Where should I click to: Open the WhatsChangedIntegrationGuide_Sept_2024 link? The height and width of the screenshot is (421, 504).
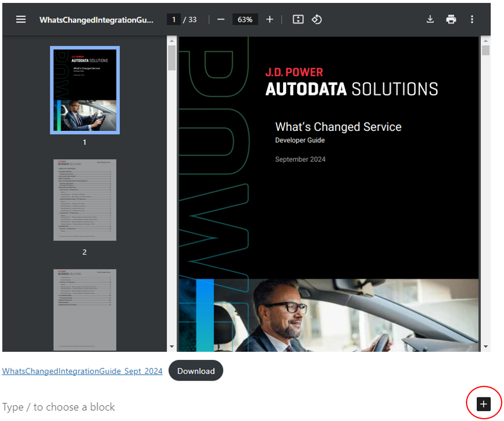pos(82,371)
